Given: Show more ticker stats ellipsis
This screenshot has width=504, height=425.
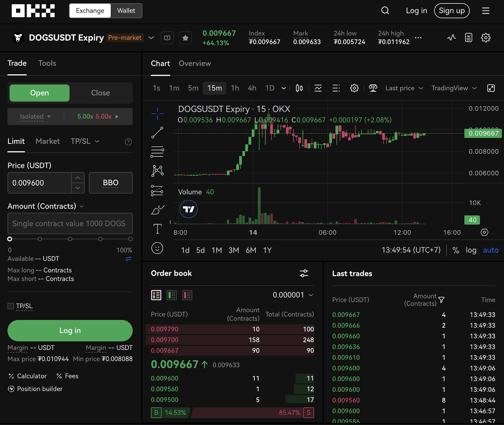Looking at the screenshot, I should click(x=418, y=38).
